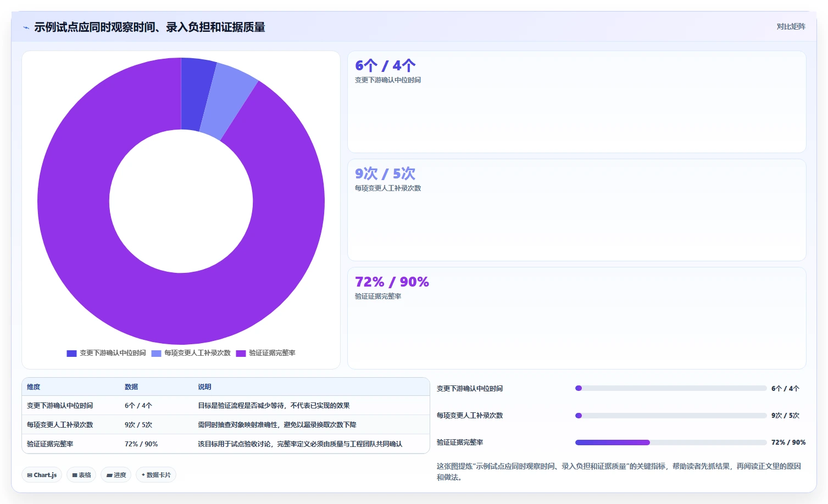The width and height of the screenshot is (828, 504).
Task: Click progress value 72% / 90%
Action: (788, 443)
